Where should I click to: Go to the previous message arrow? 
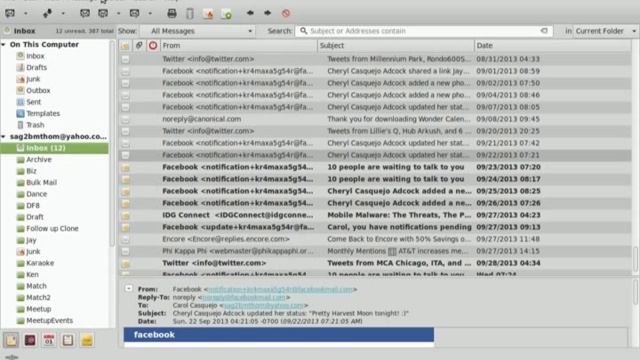[250, 13]
